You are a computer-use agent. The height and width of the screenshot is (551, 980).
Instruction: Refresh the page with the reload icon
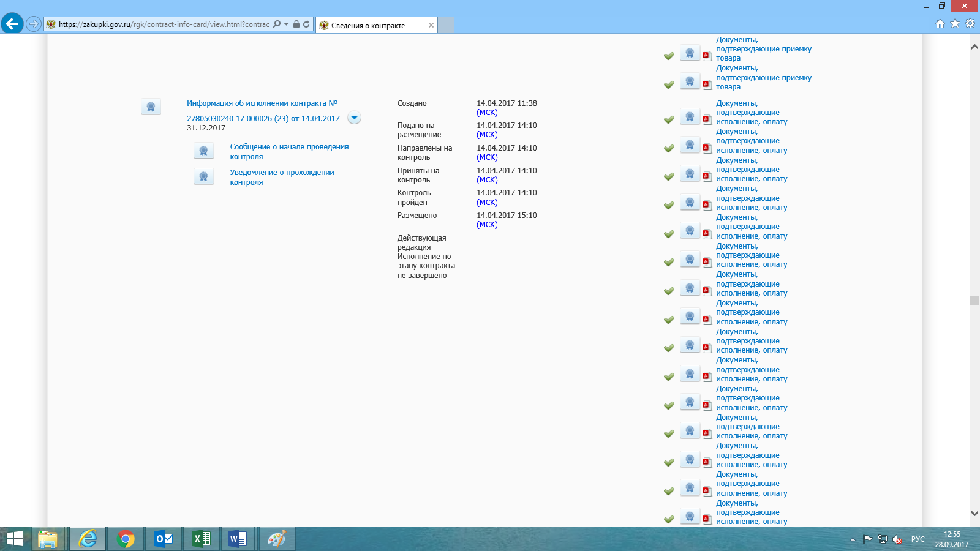pyautogui.click(x=306, y=24)
